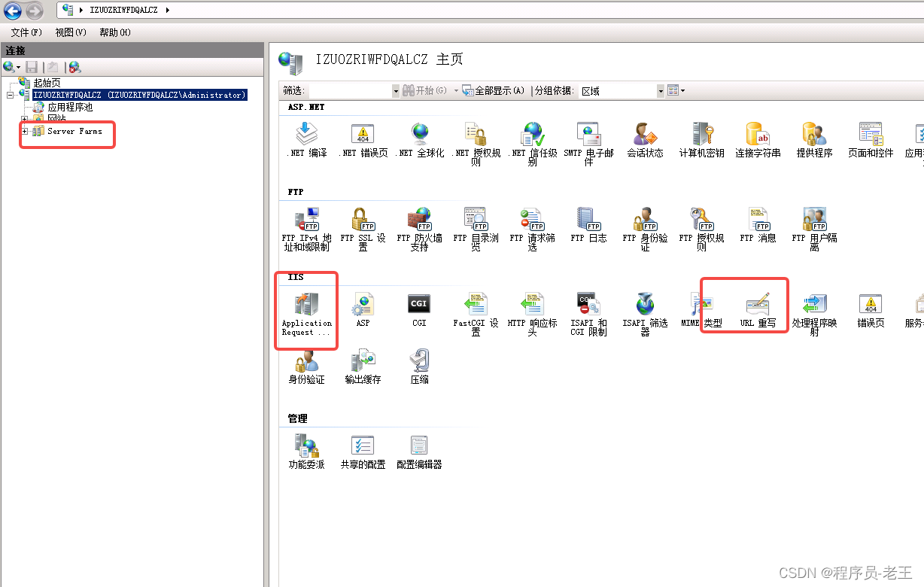This screenshot has width=924, height=587.
Task: Open the SMTP 电子邮件 feature
Action: click(x=588, y=144)
